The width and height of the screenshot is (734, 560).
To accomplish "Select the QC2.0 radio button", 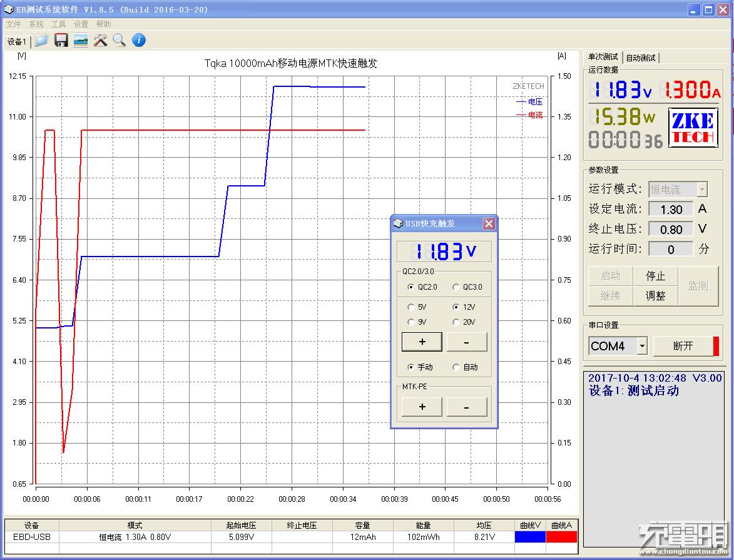I will point(410,287).
